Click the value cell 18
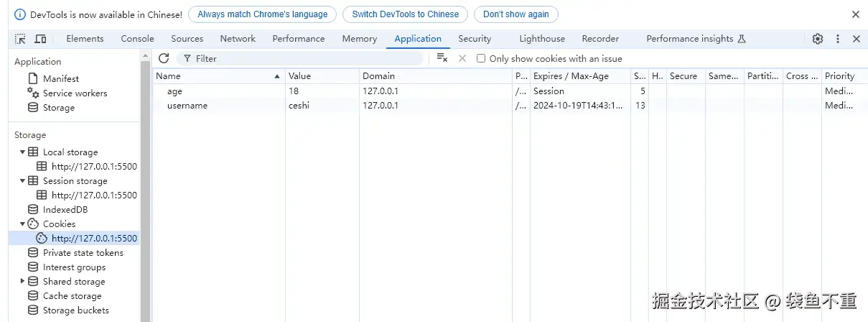This screenshot has width=868, height=322. pos(294,91)
